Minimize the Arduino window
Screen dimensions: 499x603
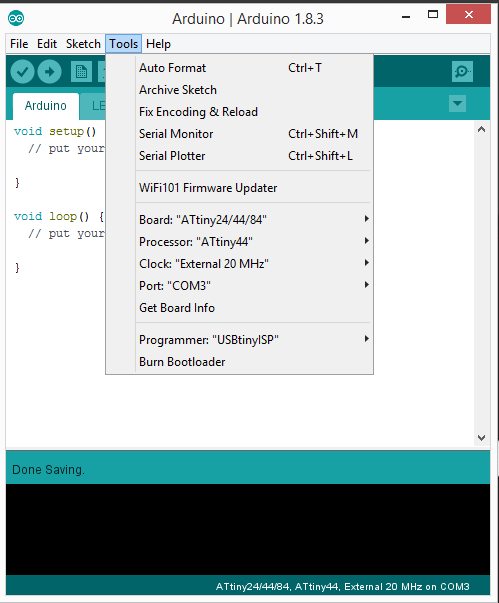406,16
